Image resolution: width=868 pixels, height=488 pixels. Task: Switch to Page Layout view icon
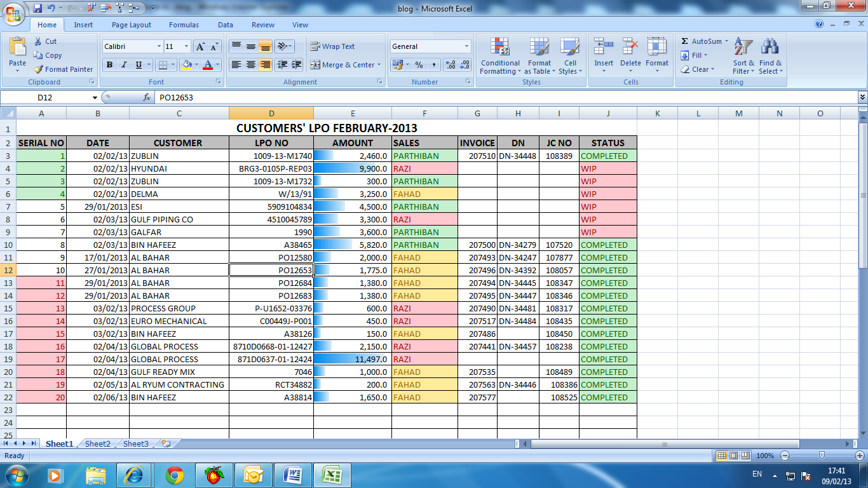point(733,456)
